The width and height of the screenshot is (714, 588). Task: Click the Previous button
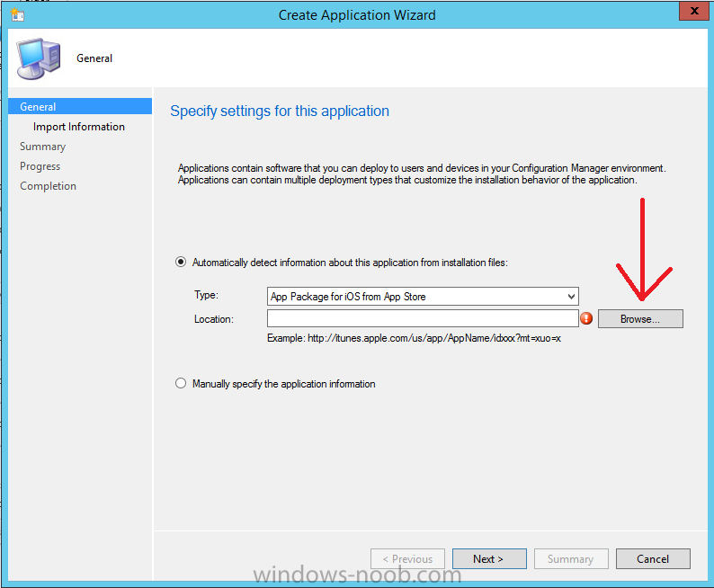pyautogui.click(x=407, y=559)
